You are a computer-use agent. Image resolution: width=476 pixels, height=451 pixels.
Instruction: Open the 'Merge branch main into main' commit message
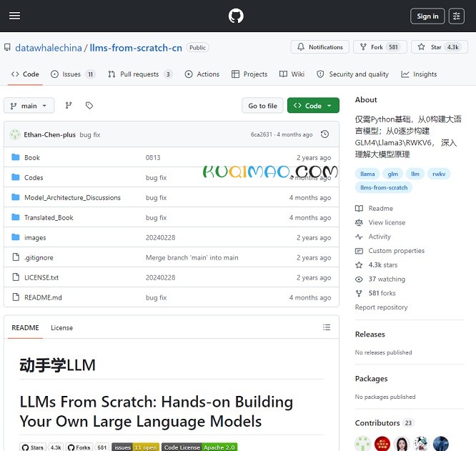point(192,258)
